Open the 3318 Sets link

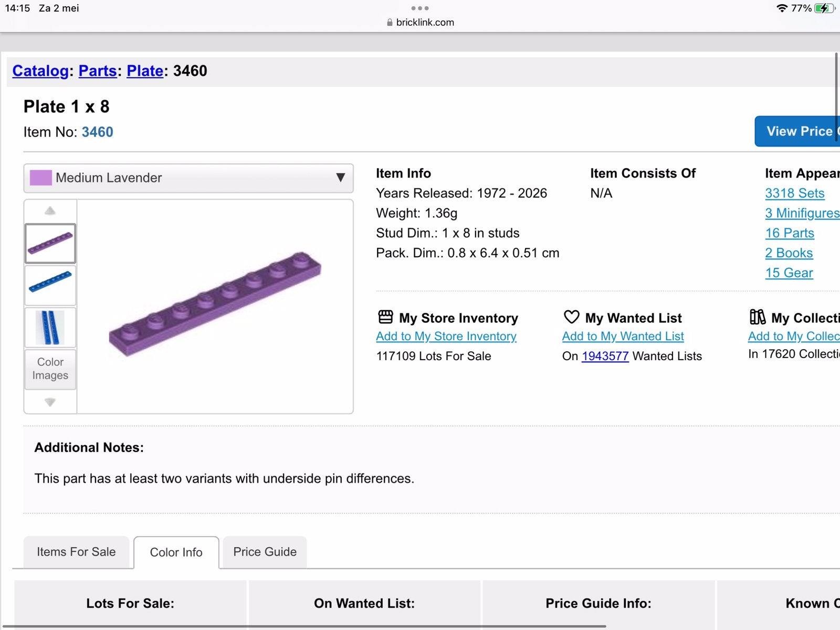pyautogui.click(x=795, y=193)
